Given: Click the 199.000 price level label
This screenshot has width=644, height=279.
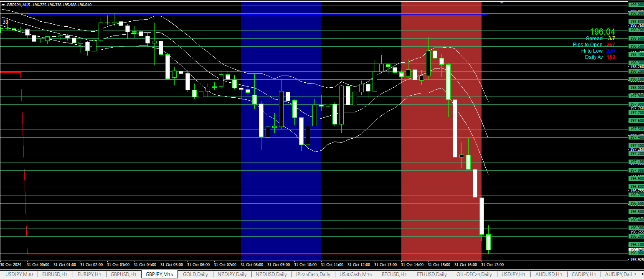Looking at the screenshot, I should click(636, 5).
